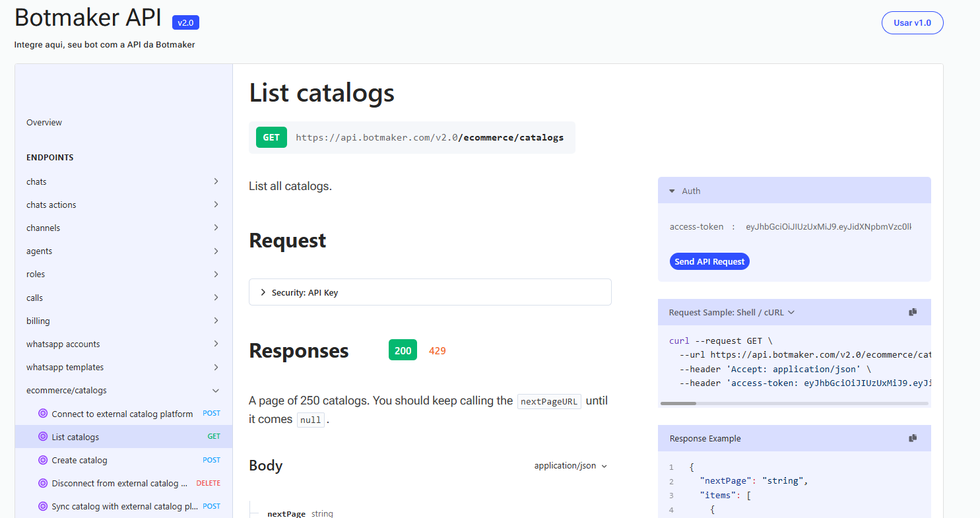This screenshot has height=518, width=980.
Task: Click the target icon beside List catalogs
Action: coord(43,437)
